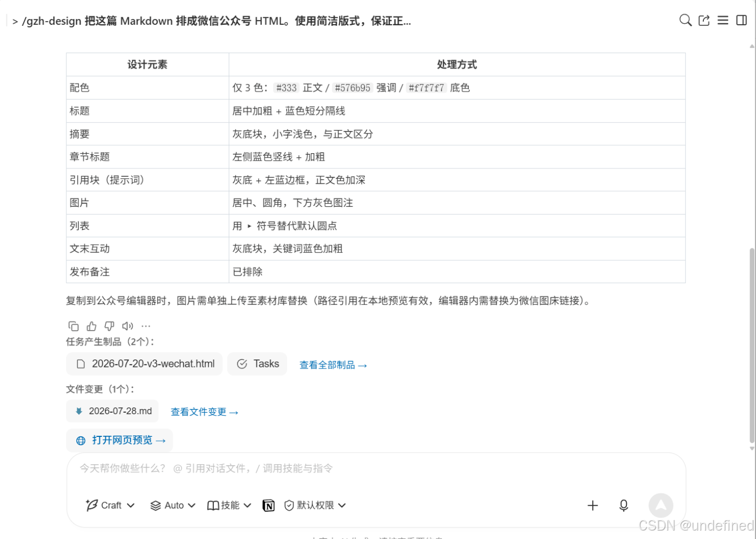Expand the 技能 skills dropdown
The height and width of the screenshot is (539, 756).
[x=229, y=506]
